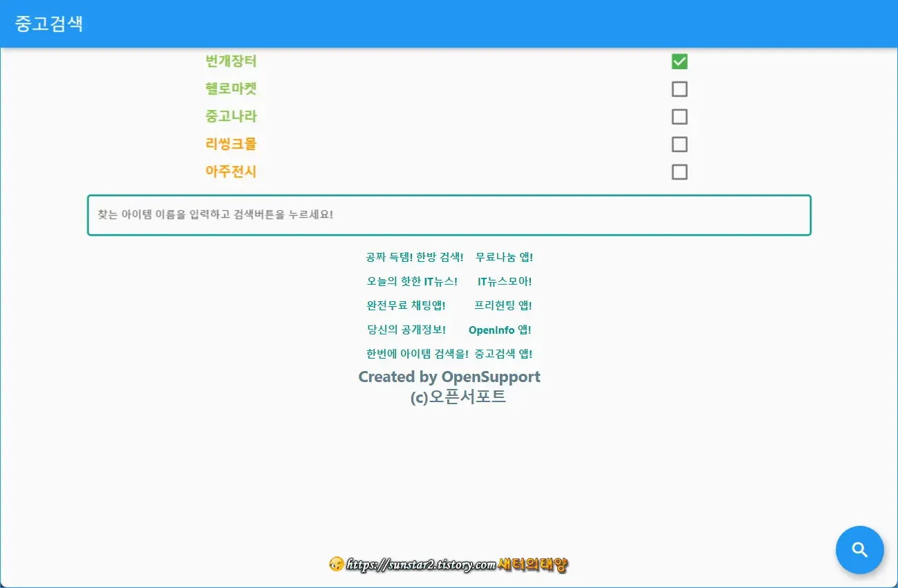Click the floating magnifier search button

pyautogui.click(x=859, y=549)
